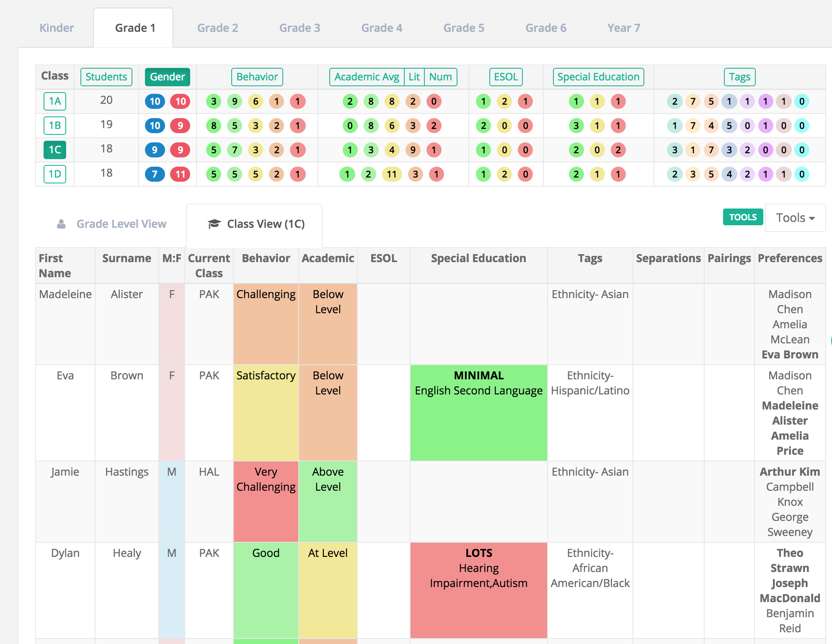Image resolution: width=832 pixels, height=644 pixels.
Task: Click the LOTS Hearing Impairment special education cell
Action: tap(479, 590)
